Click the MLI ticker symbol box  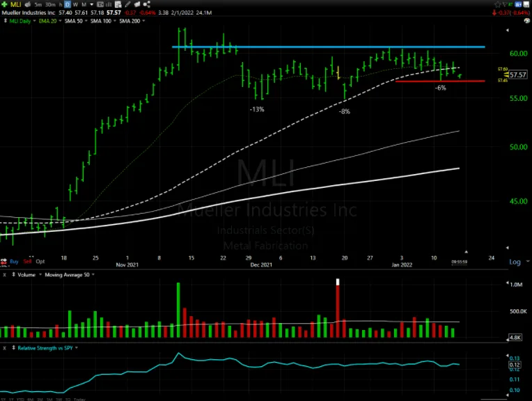pyautogui.click(x=16, y=4)
